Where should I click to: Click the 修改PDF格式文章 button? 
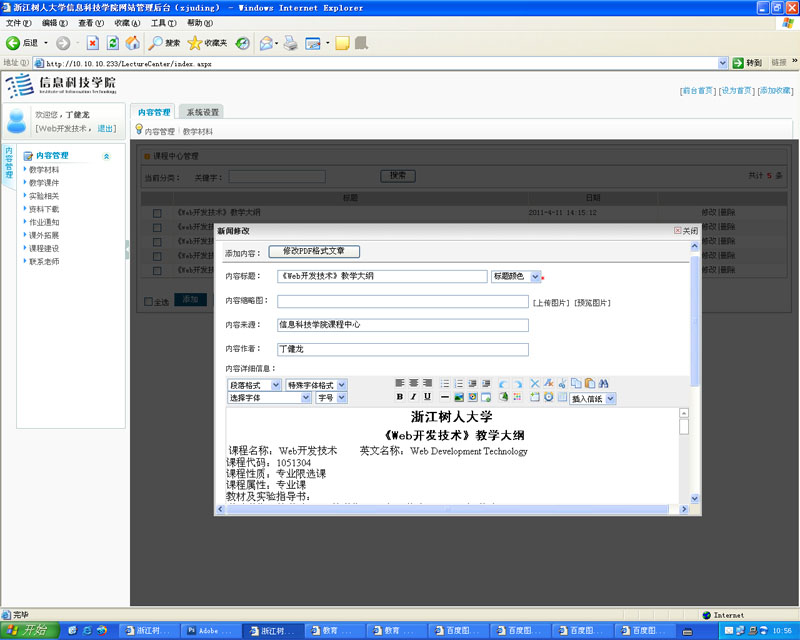tap(313, 252)
